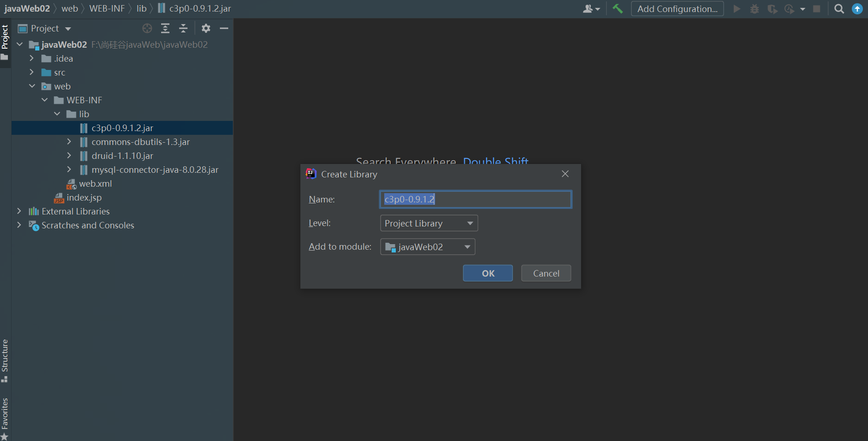
Task: Click the Select Opened File target icon
Action: tap(147, 28)
